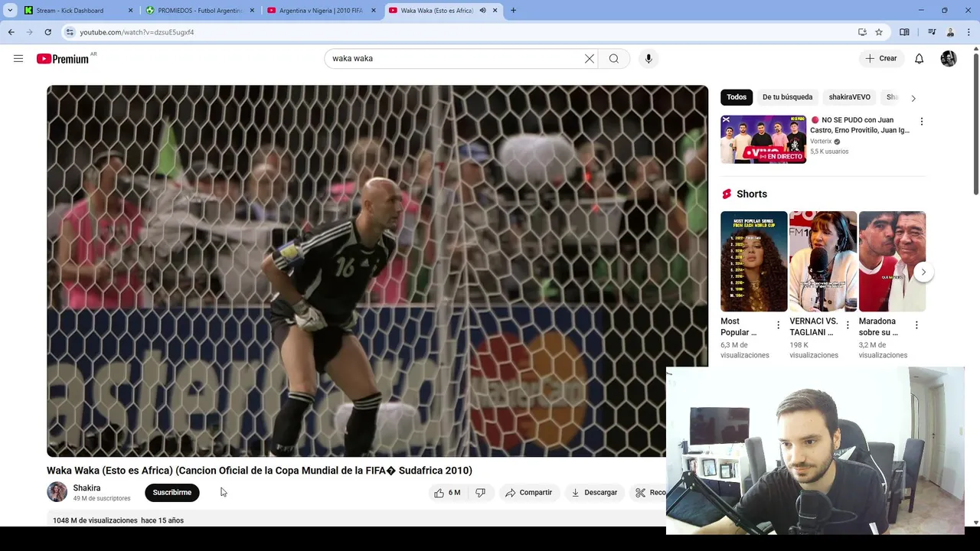980x551 pixels.
Task: Dislike the video with thumbs down
Action: click(x=480, y=493)
